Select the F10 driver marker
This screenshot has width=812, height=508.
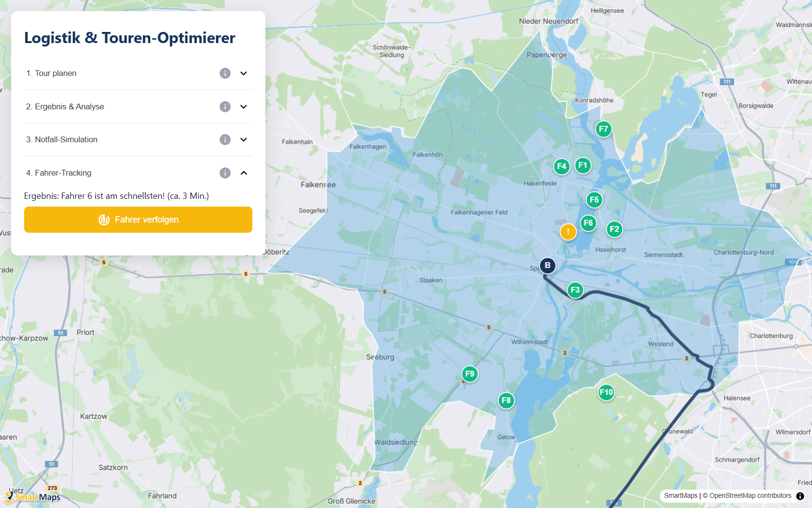[606, 392]
